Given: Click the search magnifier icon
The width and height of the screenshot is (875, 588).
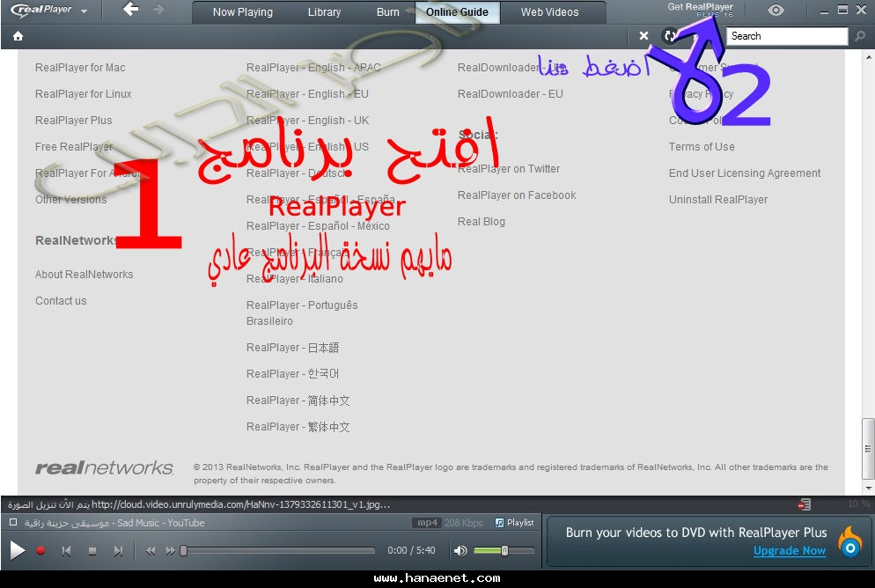Looking at the screenshot, I should [x=860, y=36].
